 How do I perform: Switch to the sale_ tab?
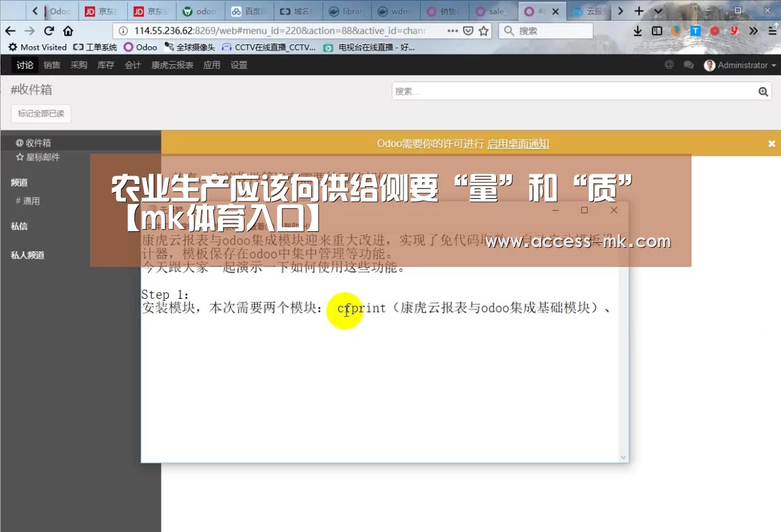click(493, 11)
